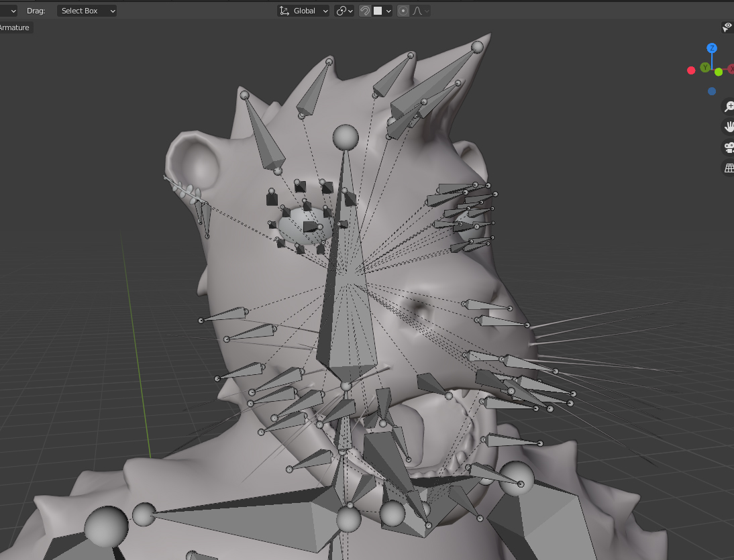This screenshot has width=734, height=560.
Task: Click the zoom magnifier view button
Action: (x=729, y=107)
